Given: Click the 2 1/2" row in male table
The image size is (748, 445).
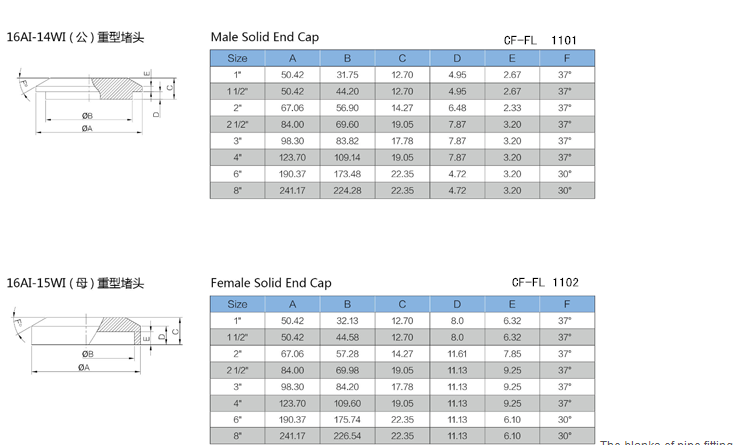Looking at the screenshot, I should 402,124.
